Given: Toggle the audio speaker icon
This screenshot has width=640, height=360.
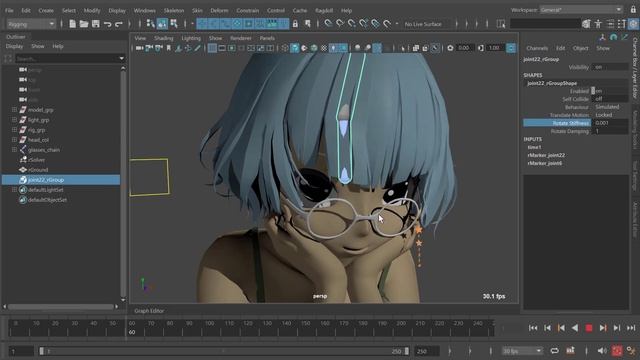Looking at the screenshot, I should (602, 351).
